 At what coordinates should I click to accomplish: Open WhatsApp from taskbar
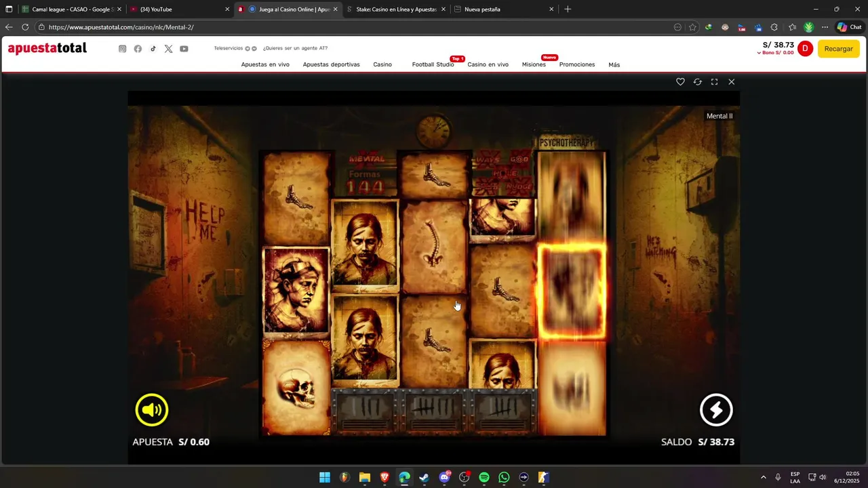504,478
